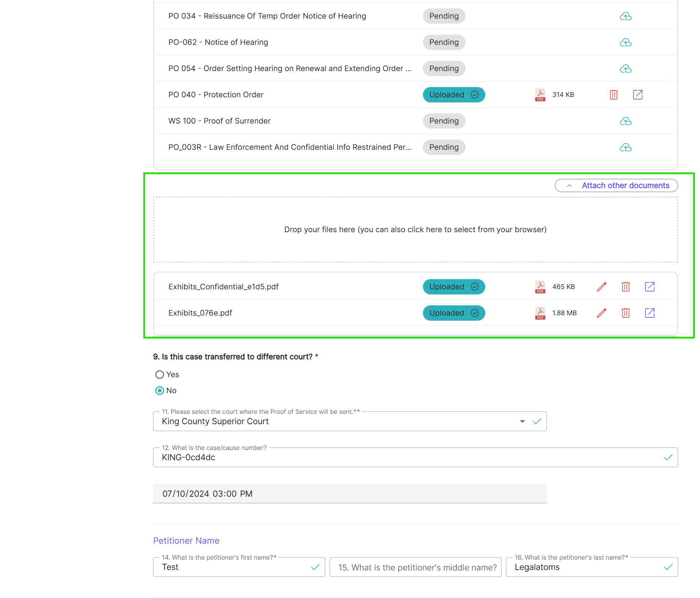Click PDF icon of Exhibits_Confidential_e1d5.pdf
The image size is (700, 598).
pos(540,287)
